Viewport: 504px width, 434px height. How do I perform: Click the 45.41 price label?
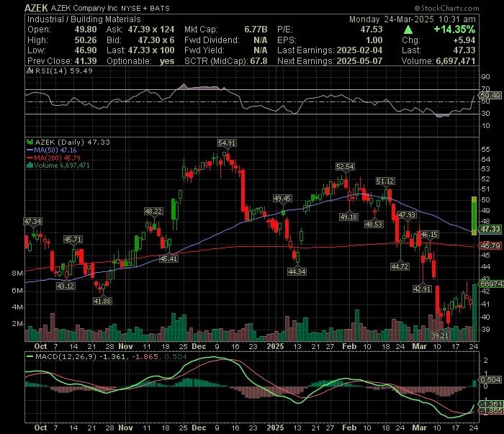click(168, 258)
